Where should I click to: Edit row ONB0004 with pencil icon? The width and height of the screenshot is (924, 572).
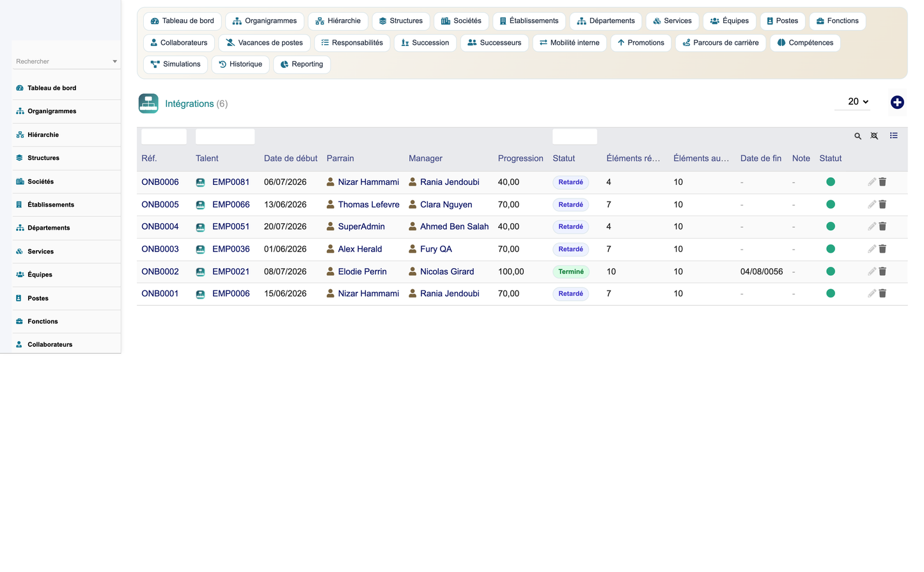[x=872, y=226]
